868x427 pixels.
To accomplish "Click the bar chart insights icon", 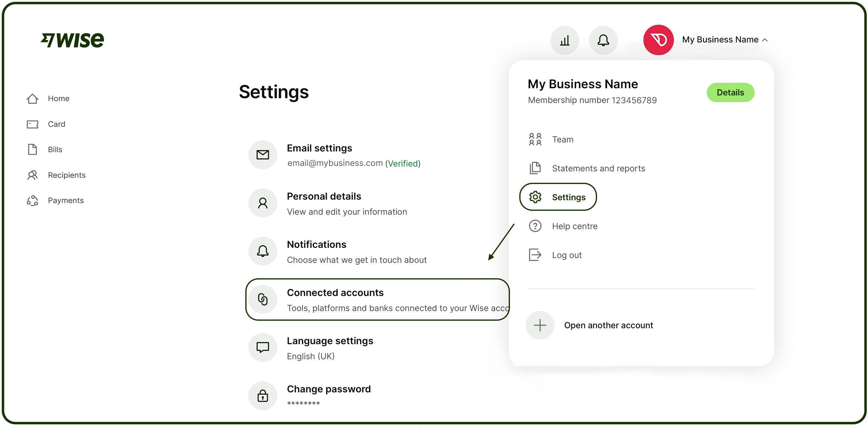I will pos(565,40).
